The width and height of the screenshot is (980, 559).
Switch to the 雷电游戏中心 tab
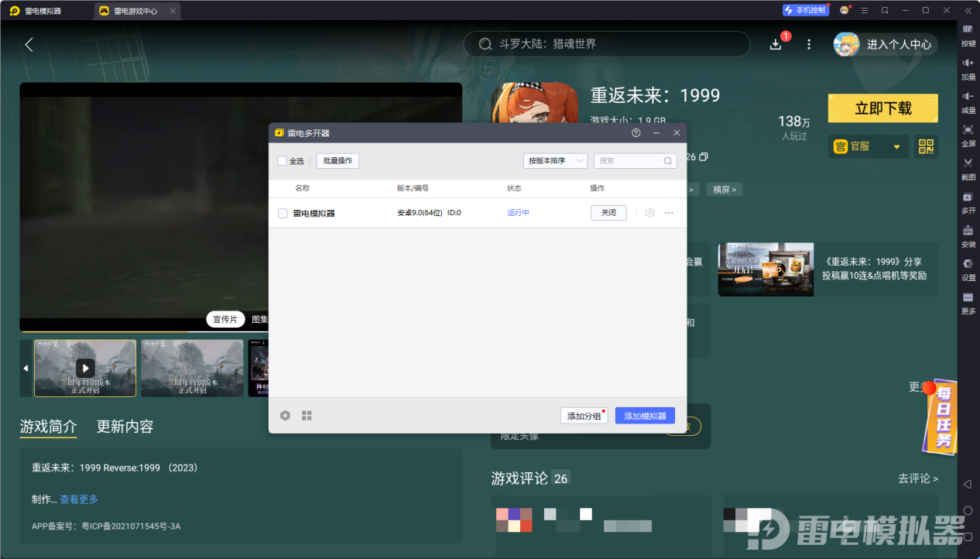pyautogui.click(x=136, y=11)
